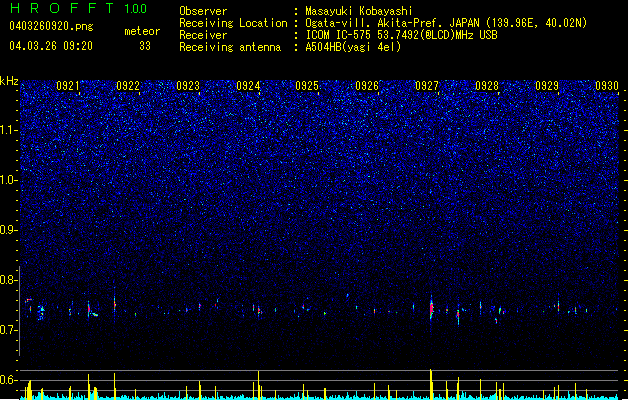The image size is (629, 400).
Task: Click the 1.1 kHz axis label
Action: point(9,130)
